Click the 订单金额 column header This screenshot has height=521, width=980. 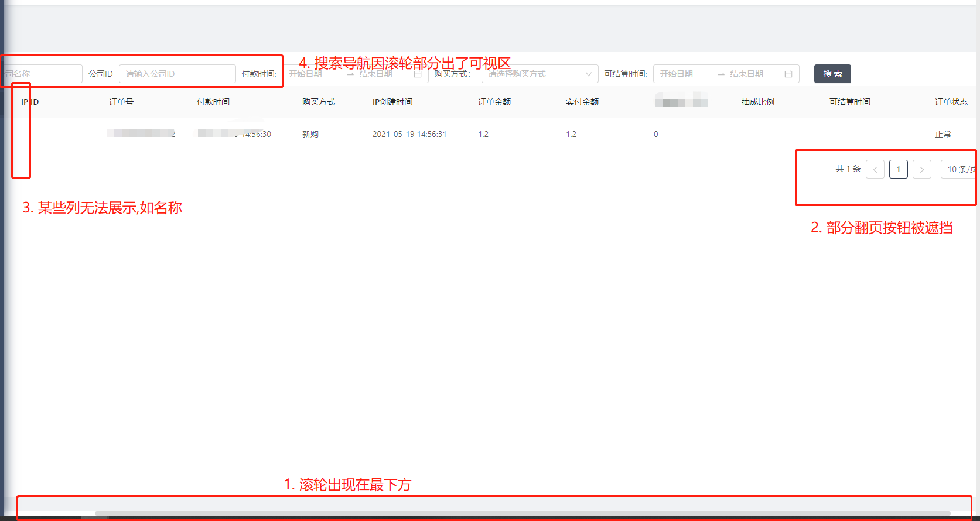point(494,102)
